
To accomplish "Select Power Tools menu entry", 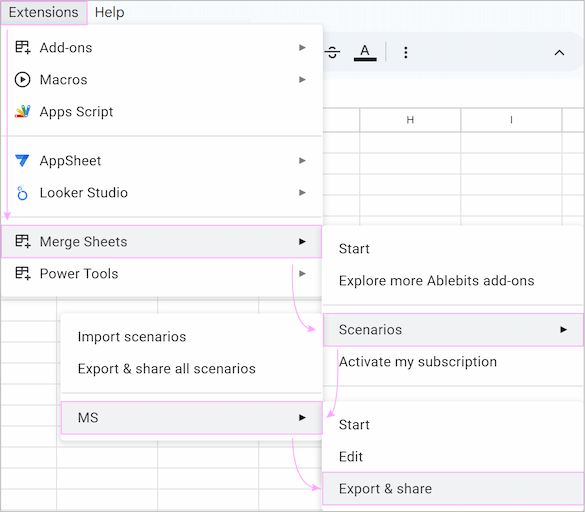I will [x=161, y=274].
